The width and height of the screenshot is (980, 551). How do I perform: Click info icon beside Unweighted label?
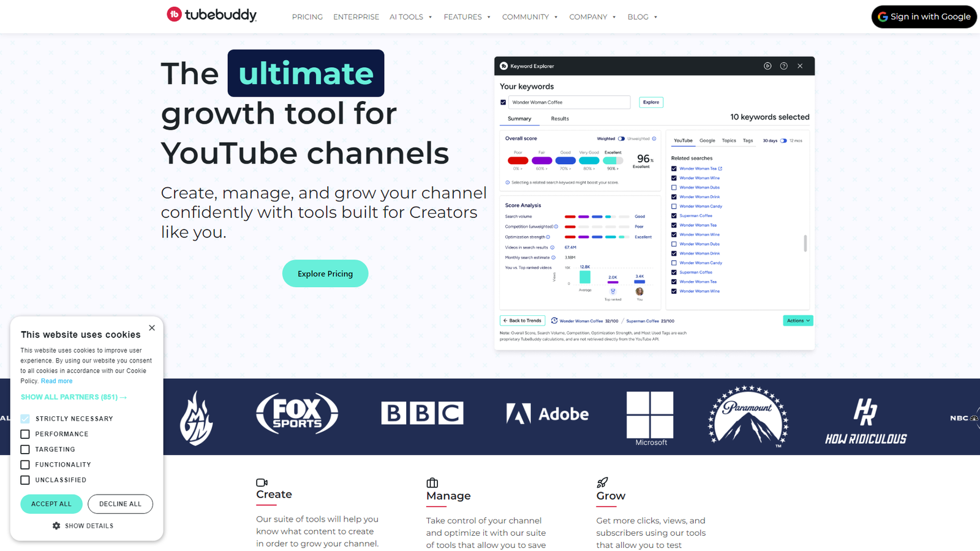pyautogui.click(x=654, y=138)
